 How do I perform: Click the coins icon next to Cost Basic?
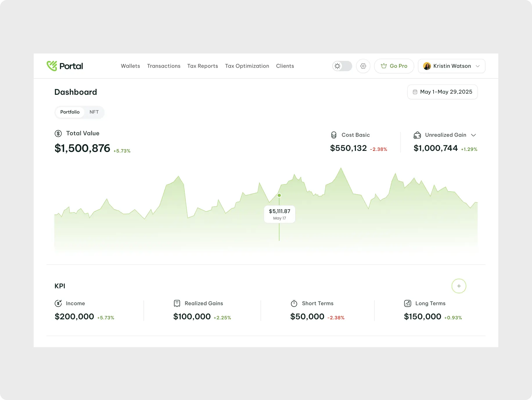(333, 135)
